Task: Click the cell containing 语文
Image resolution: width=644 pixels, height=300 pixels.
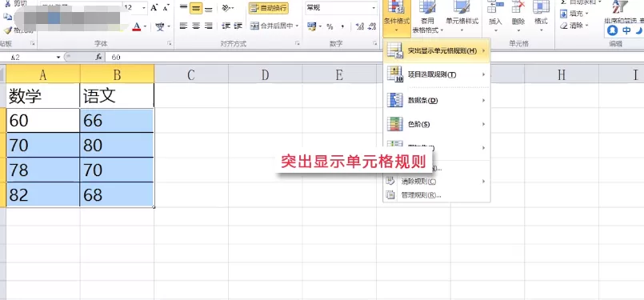Action: 117,96
